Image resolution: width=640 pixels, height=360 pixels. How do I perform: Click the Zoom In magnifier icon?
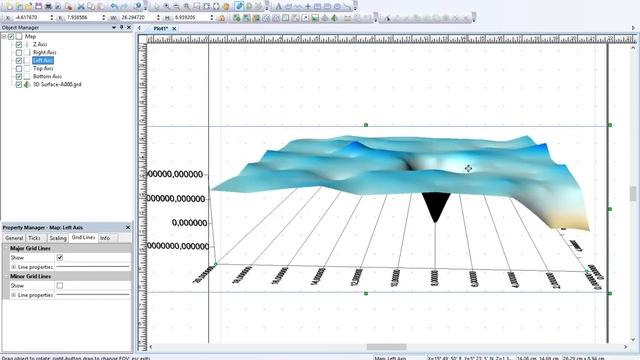(167, 6)
